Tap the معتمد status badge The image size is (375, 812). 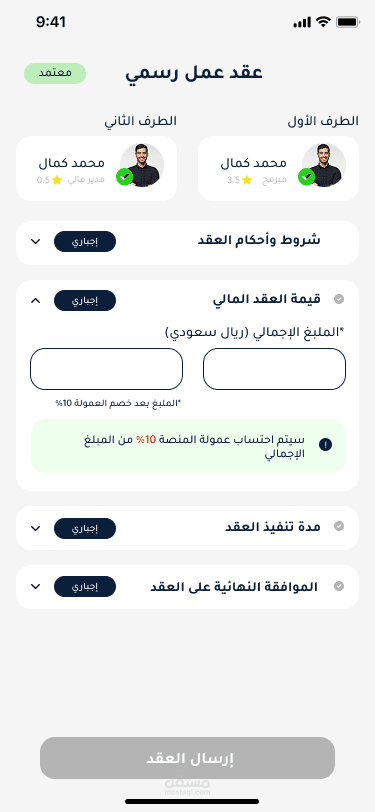tap(55, 74)
